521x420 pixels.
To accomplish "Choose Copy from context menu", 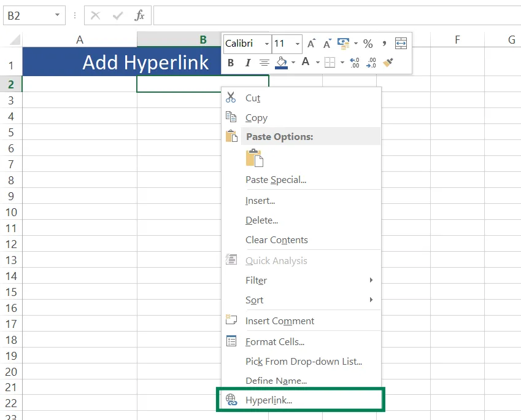I will tap(301, 117).
